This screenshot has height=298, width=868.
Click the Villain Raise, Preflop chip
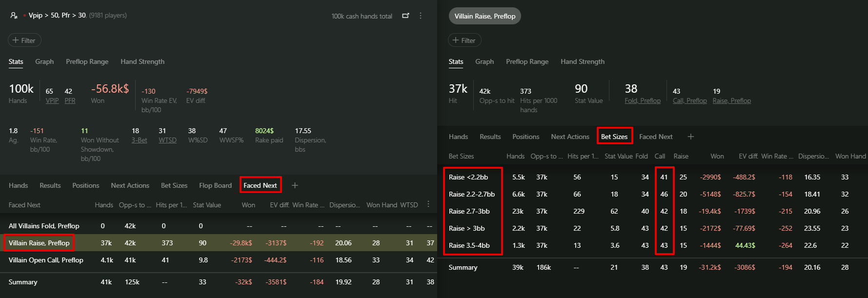[x=484, y=16]
